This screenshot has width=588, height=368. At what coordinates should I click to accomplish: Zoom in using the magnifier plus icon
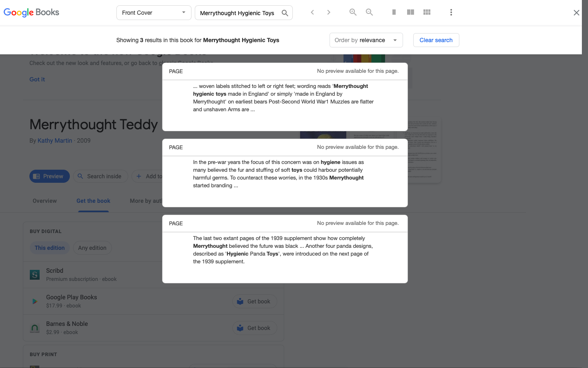click(x=353, y=12)
